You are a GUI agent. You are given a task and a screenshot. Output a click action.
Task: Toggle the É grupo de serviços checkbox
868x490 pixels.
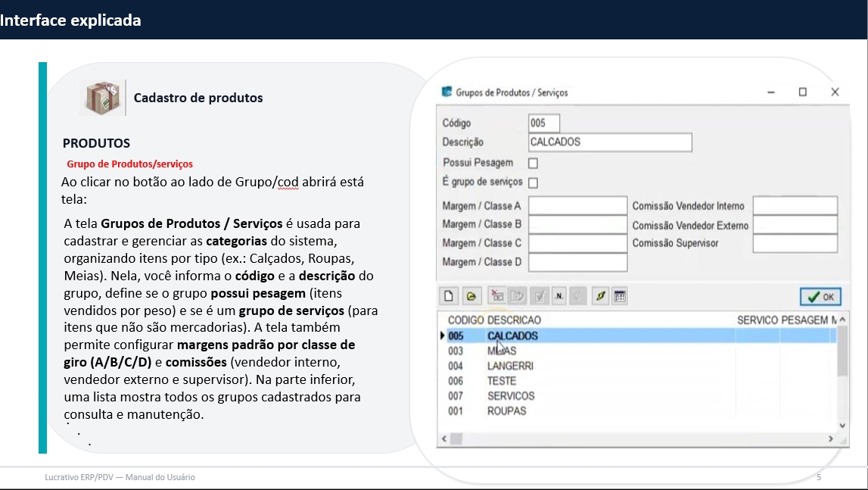coord(533,183)
